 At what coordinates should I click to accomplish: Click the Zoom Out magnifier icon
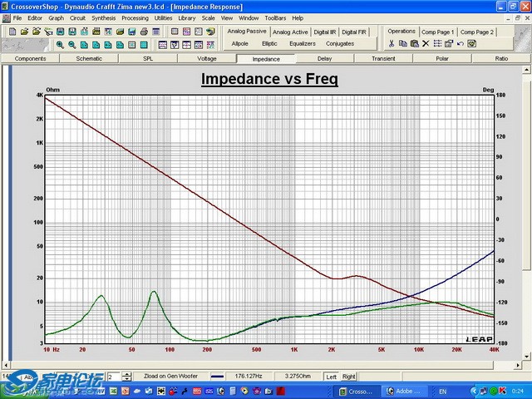pyautogui.click(x=73, y=44)
